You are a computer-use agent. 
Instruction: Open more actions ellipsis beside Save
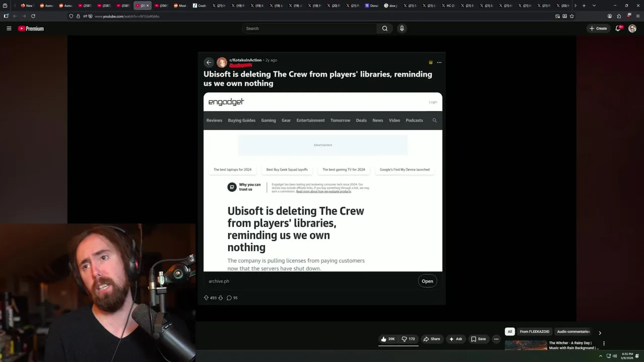(x=496, y=339)
